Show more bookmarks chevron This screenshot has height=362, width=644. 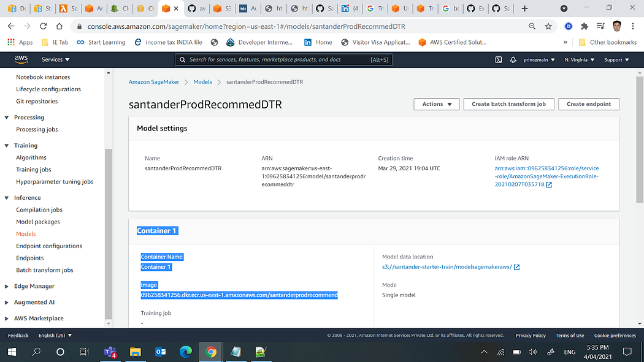pos(565,42)
